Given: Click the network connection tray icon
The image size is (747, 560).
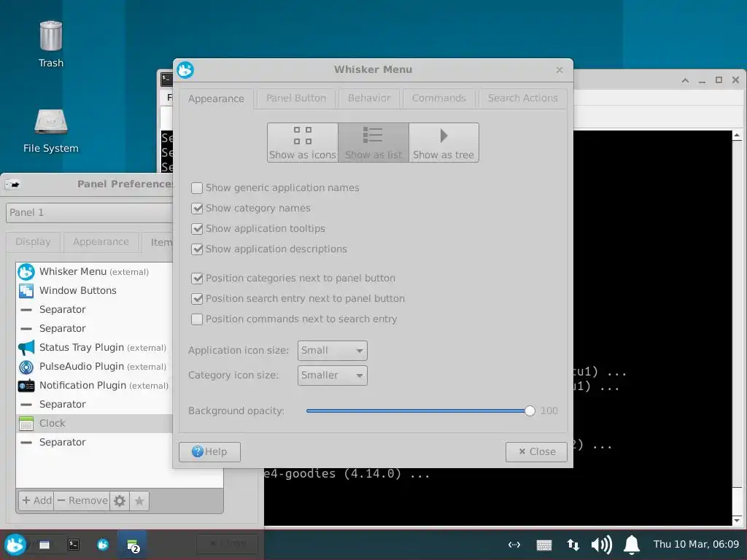Looking at the screenshot, I should 514,545.
